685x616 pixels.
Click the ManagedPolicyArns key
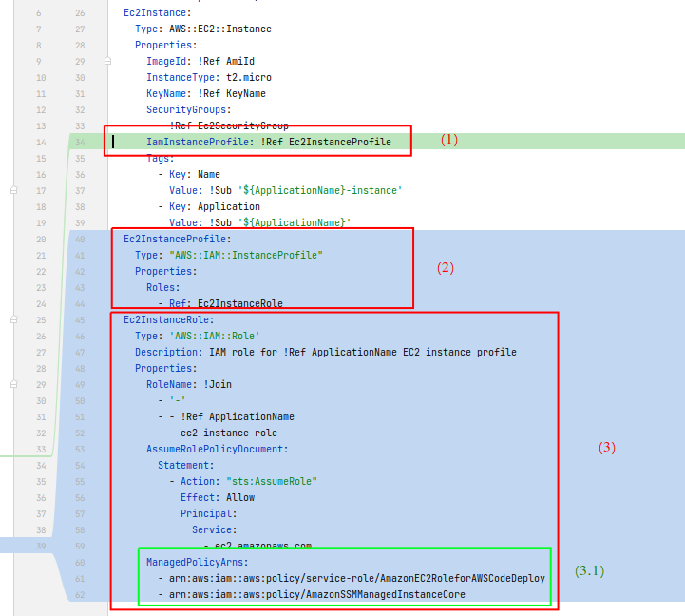191,562
